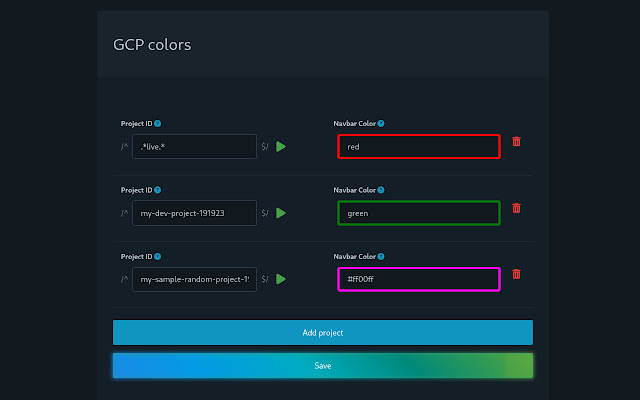Click the green test arrow for my-sample-random-project
Screen dimensions: 640x400
click(281, 279)
